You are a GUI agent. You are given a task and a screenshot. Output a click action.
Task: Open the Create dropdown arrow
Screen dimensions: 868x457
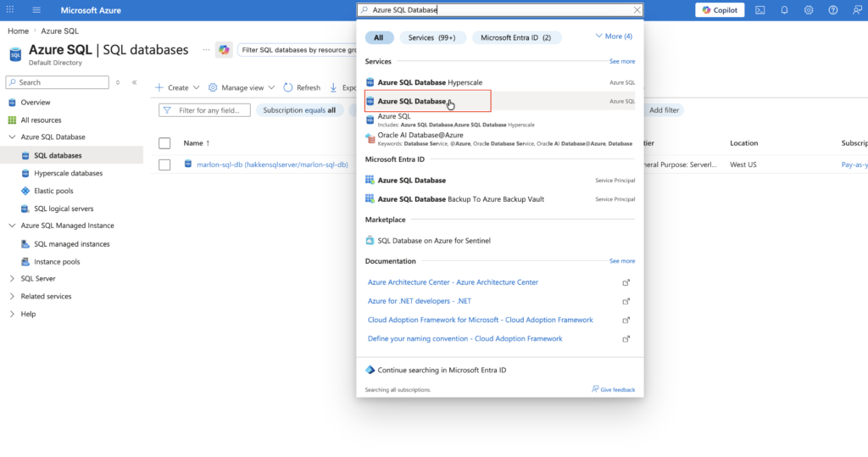196,87
